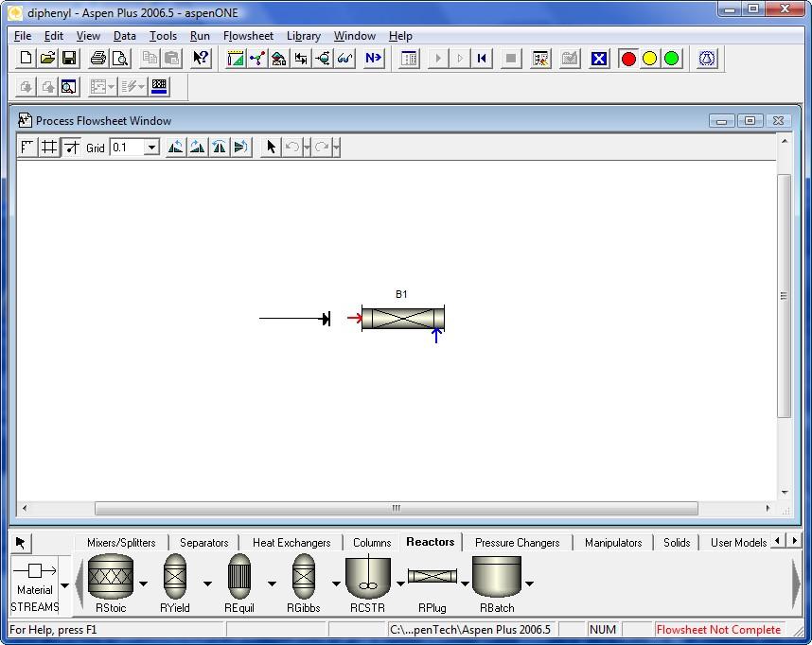Open the Run menu
The height and width of the screenshot is (645, 812).
tap(200, 36)
